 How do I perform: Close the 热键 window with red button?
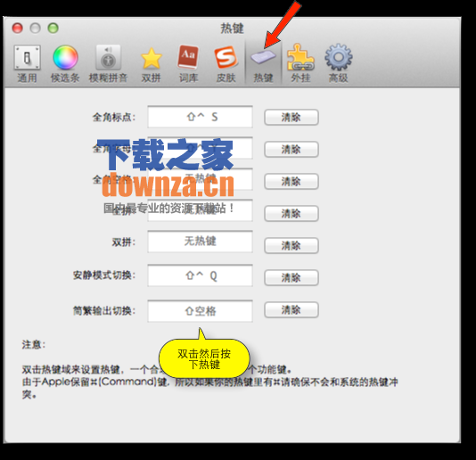[x=17, y=28]
